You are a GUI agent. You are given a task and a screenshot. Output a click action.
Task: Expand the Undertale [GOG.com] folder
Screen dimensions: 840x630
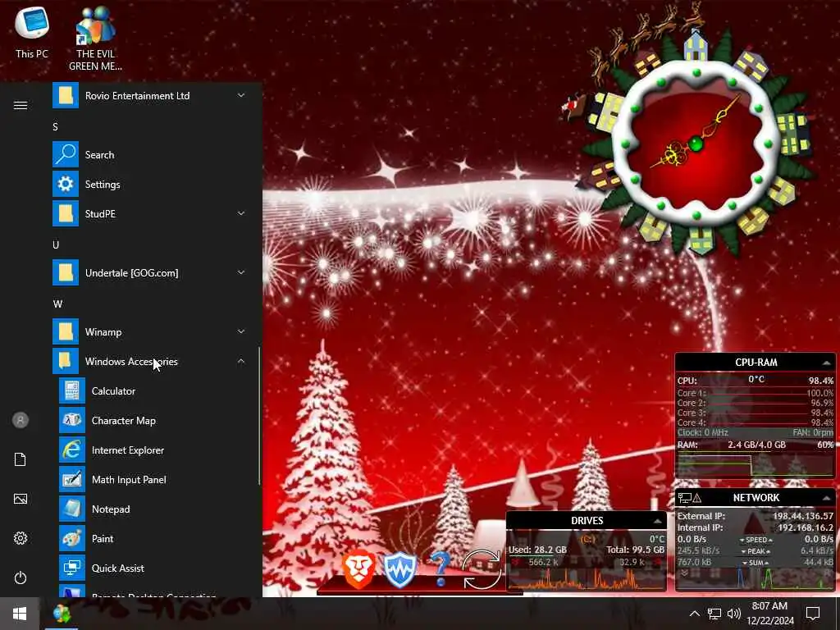[x=150, y=272]
